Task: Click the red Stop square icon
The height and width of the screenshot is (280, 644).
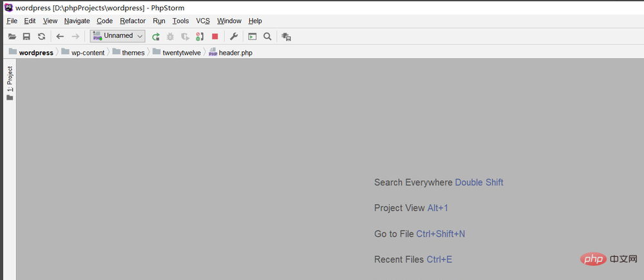Action: click(x=215, y=37)
